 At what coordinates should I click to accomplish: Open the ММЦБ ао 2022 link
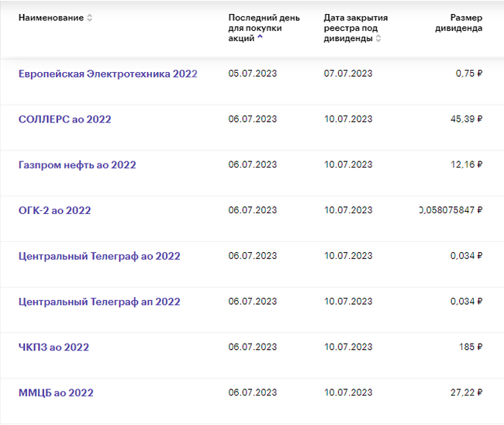56,392
